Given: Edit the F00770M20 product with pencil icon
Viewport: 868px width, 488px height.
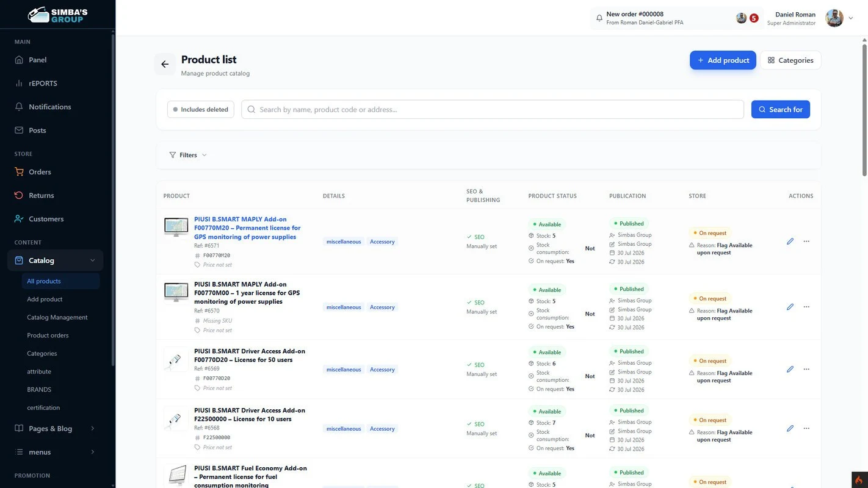Looking at the screenshot, I should tap(790, 242).
